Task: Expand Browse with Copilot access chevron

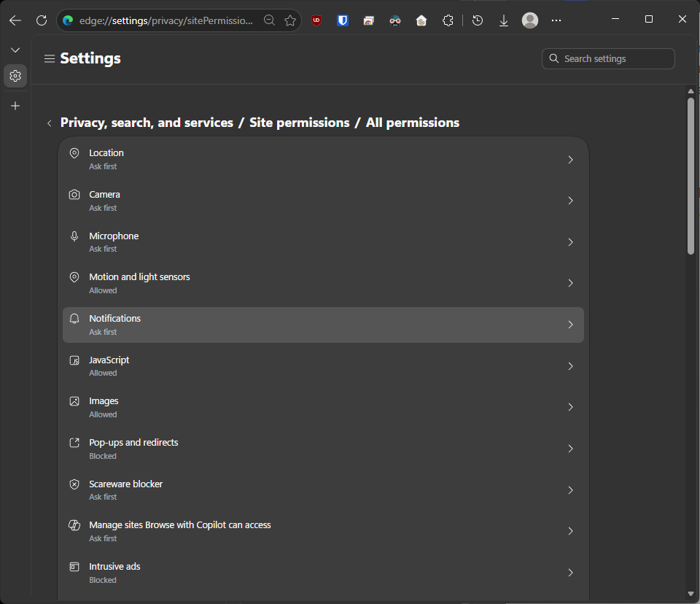Action: [x=570, y=531]
